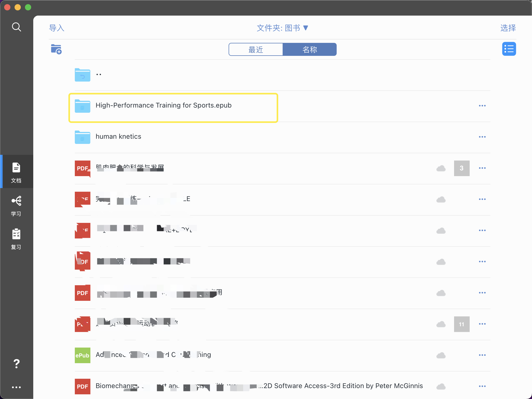
Task: Switch sorting to 名称
Action: pos(310,49)
